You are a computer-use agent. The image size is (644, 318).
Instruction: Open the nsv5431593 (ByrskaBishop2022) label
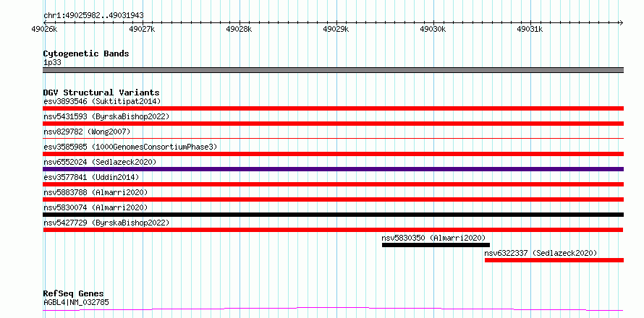tap(106, 116)
